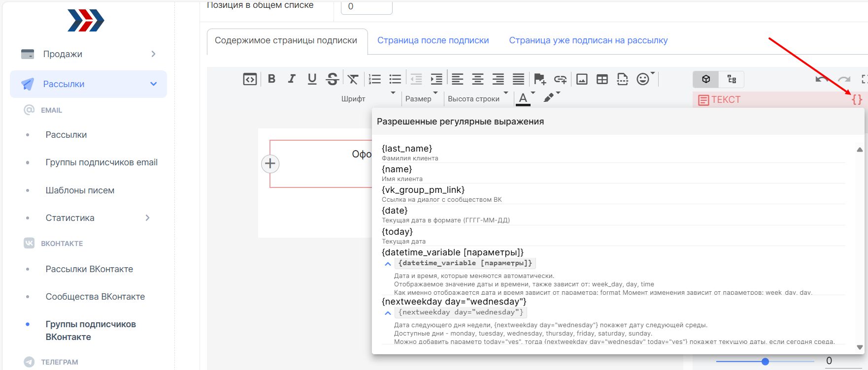Align text to the right
Image resolution: width=868 pixels, height=370 pixels.
click(x=498, y=79)
